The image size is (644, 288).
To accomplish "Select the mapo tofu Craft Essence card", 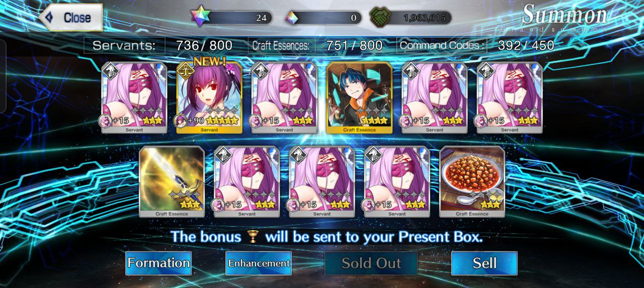I will click(x=472, y=181).
